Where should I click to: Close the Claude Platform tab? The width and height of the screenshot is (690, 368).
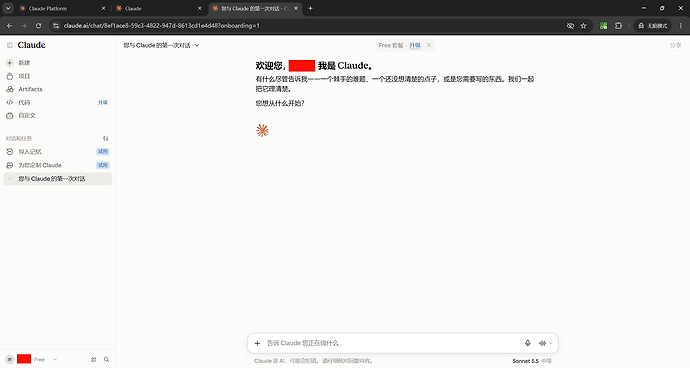pos(103,8)
